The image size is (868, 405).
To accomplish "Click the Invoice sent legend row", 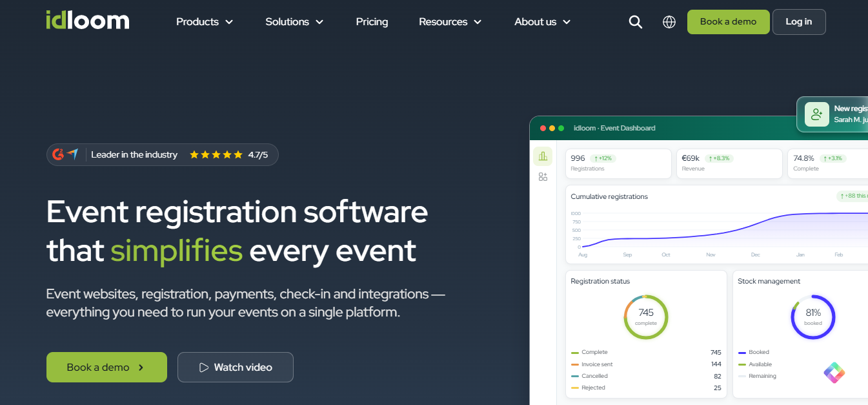I will 646,364.
